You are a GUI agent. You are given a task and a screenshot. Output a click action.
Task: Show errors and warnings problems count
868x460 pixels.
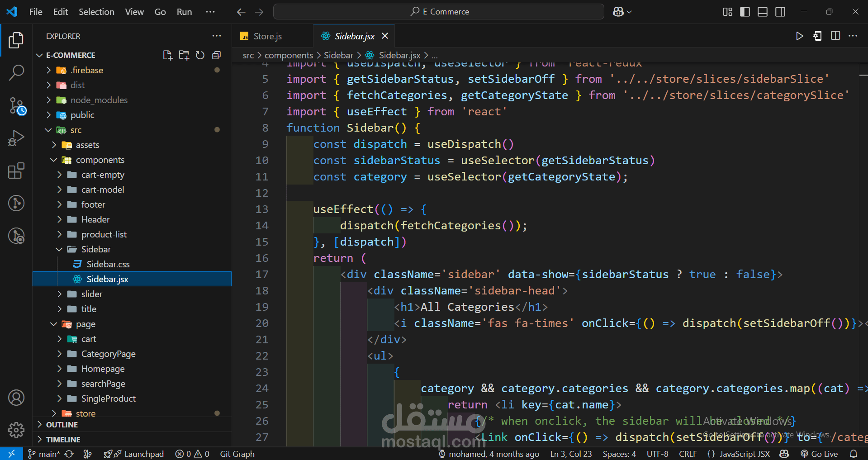[x=192, y=454]
